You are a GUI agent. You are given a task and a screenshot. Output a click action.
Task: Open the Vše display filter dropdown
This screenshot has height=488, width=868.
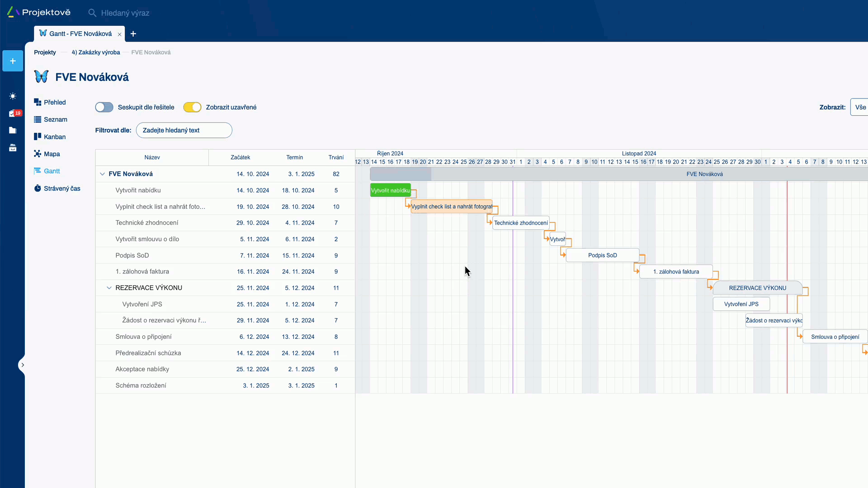pos(861,107)
